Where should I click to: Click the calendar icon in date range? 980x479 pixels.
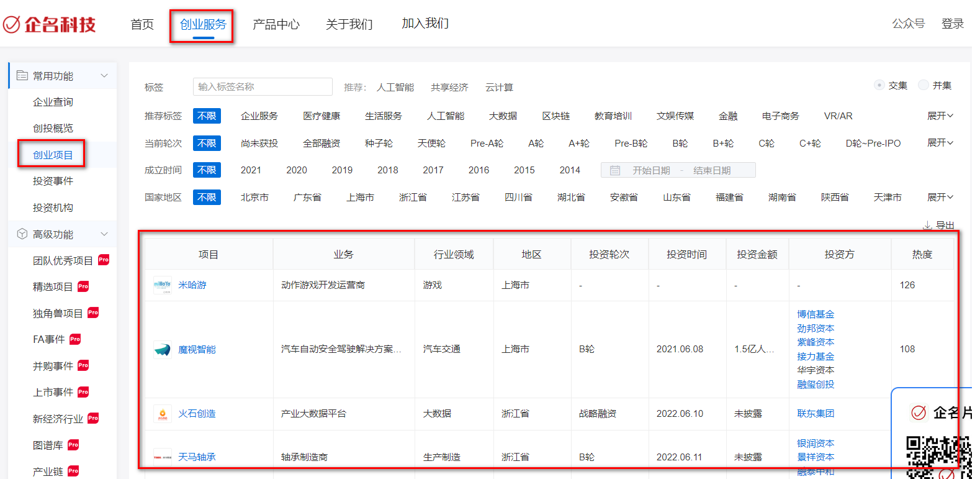(x=615, y=170)
